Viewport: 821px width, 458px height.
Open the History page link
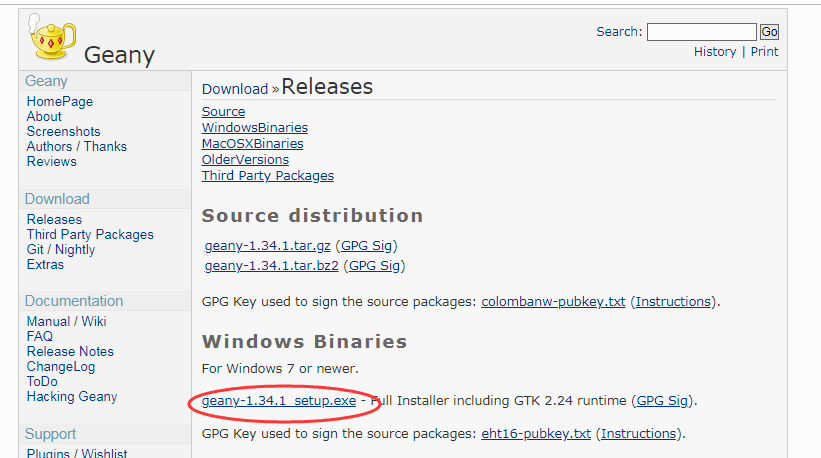715,52
